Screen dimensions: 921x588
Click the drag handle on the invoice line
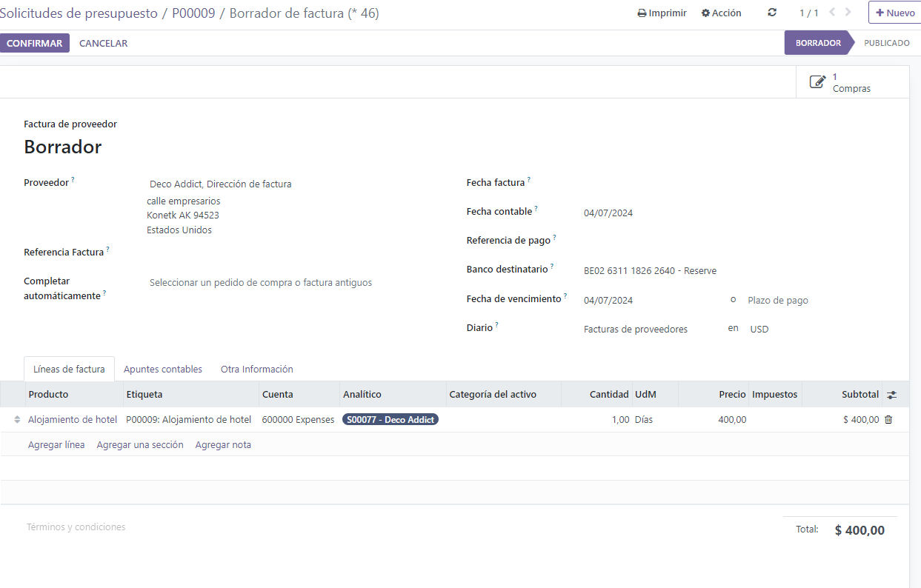16,419
